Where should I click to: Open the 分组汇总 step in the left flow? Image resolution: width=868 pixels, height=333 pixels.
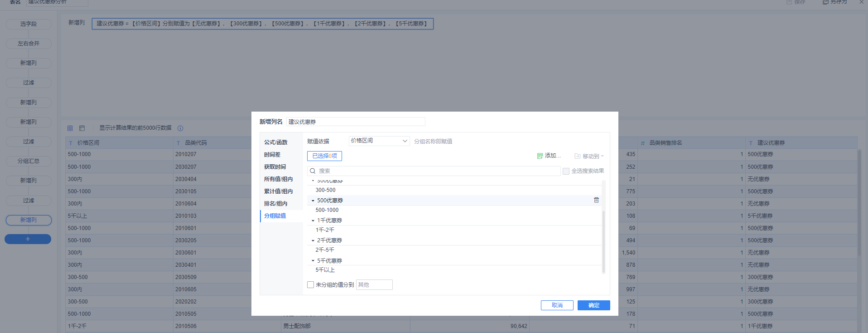click(x=29, y=161)
